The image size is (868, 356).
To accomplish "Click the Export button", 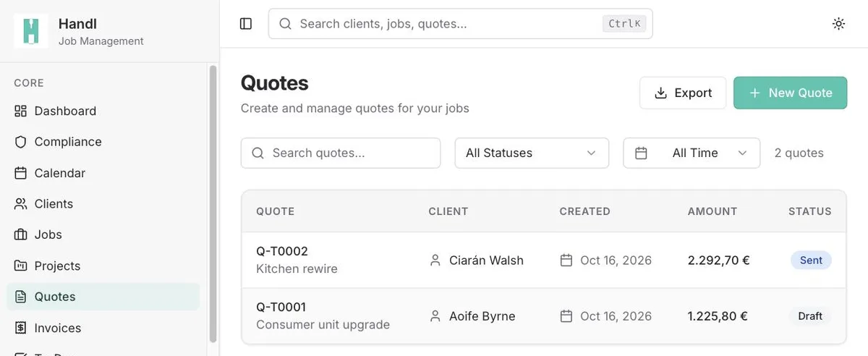I will pyautogui.click(x=683, y=93).
